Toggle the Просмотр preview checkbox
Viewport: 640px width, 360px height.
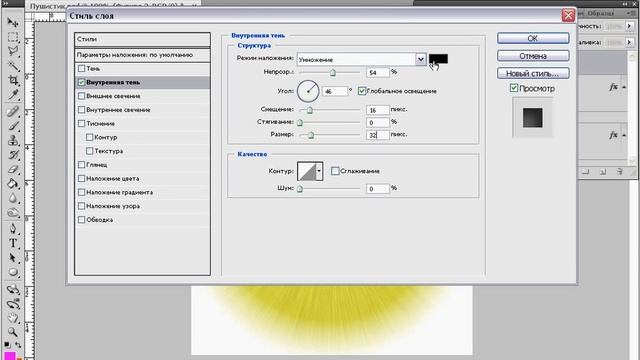tap(514, 88)
